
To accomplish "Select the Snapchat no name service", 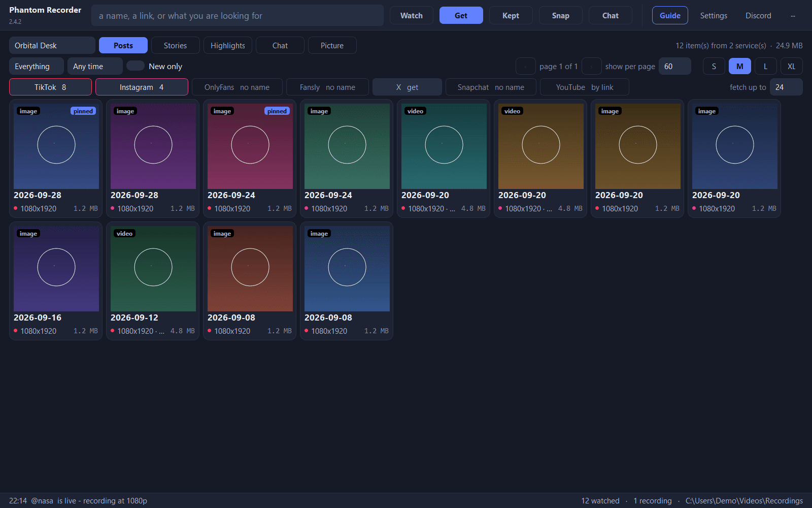I will pyautogui.click(x=491, y=87).
